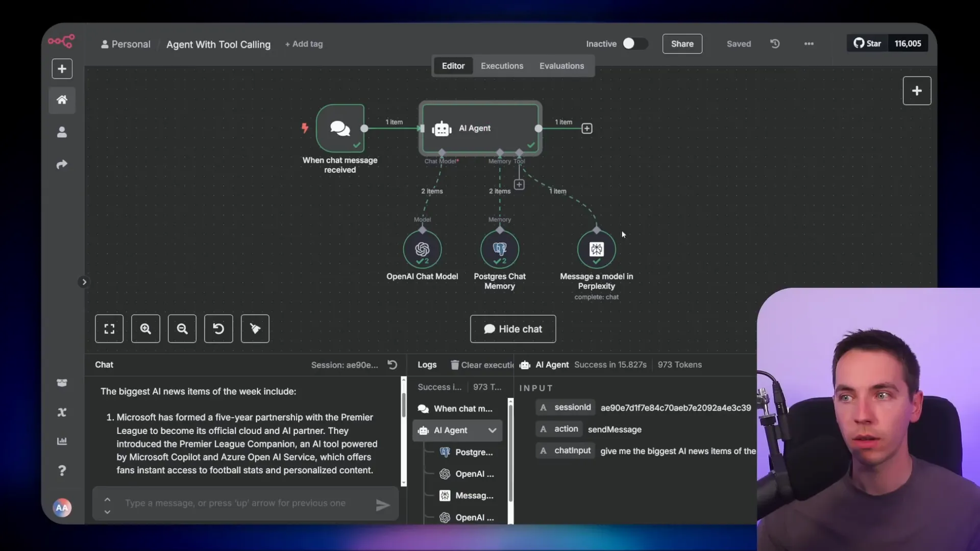This screenshot has width=980, height=551.
Task: Click the Personal project breadcrumb
Action: tap(126, 44)
